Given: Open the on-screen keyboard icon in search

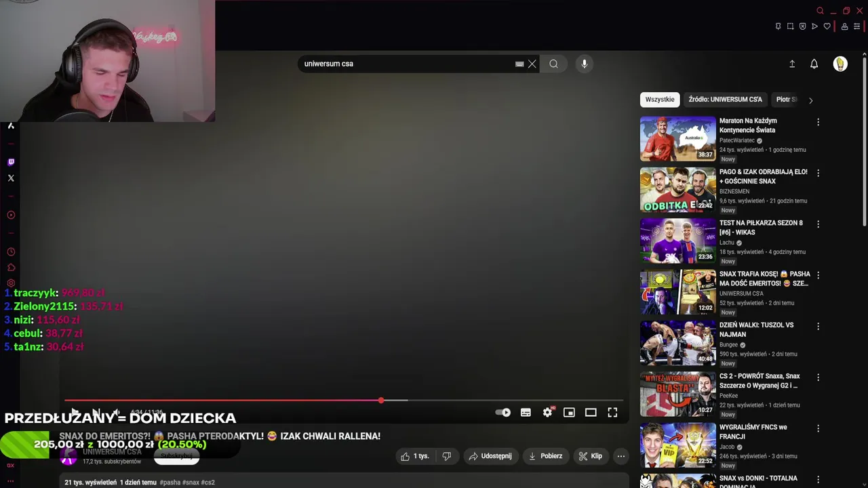Looking at the screenshot, I should 519,64.
